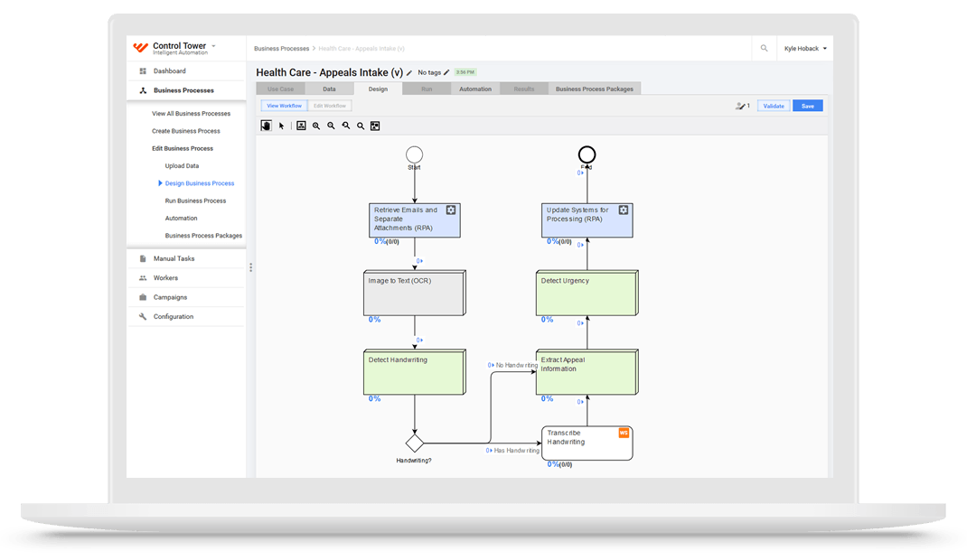Viewport: 967px width, 560px height.
Task: Switch to View Workflow mode
Action: [284, 106]
